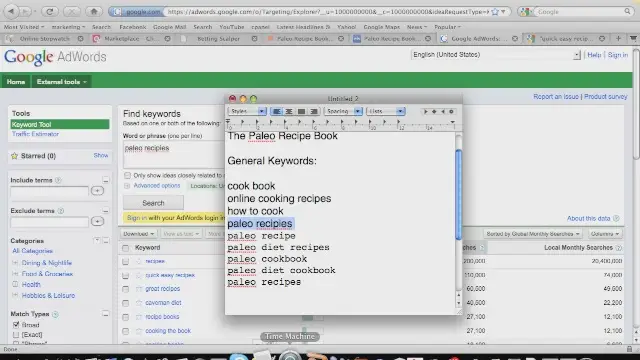
Task: Open the Lists dropdown in editor toolbar
Action: coord(386,111)
